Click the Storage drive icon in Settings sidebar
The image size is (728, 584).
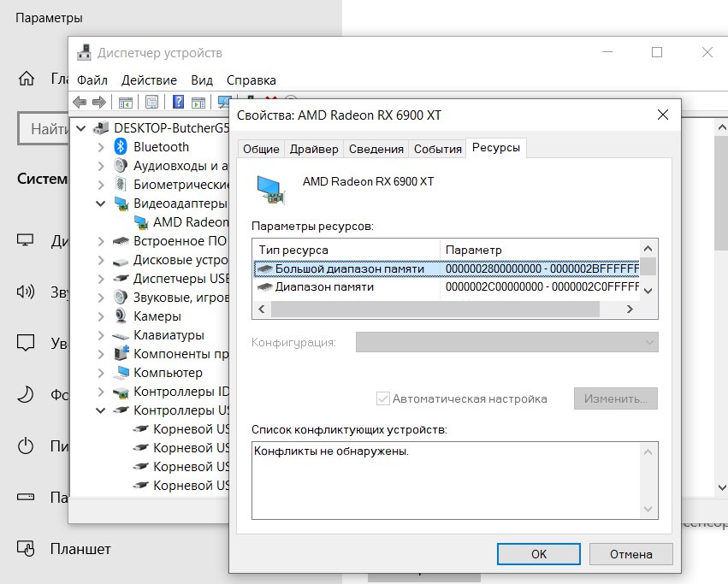26,497
